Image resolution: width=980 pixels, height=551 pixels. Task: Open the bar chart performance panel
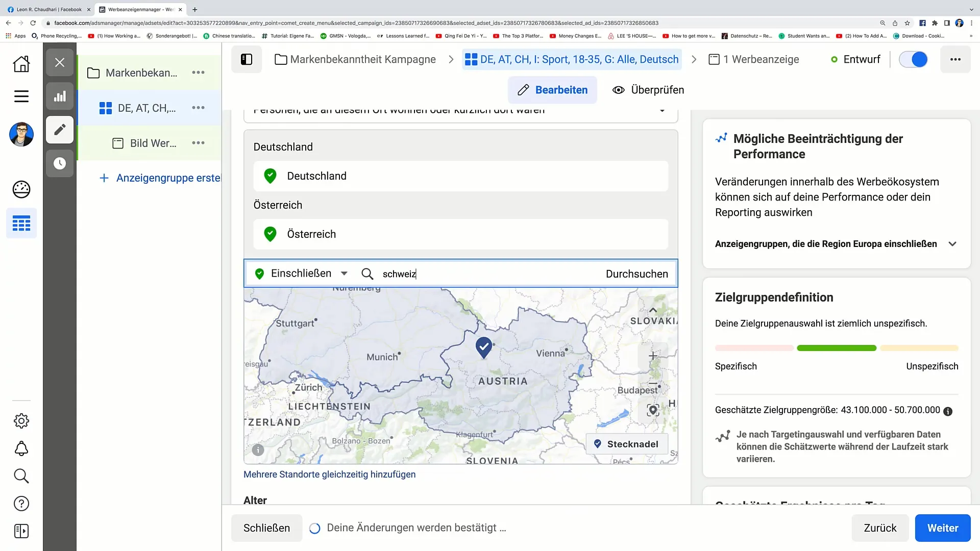pos(60,96)
